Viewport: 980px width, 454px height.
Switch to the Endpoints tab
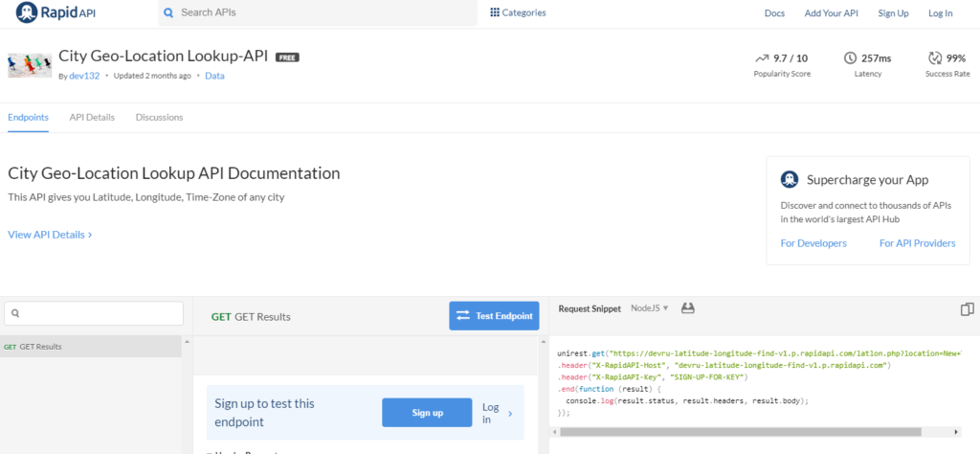28,117
